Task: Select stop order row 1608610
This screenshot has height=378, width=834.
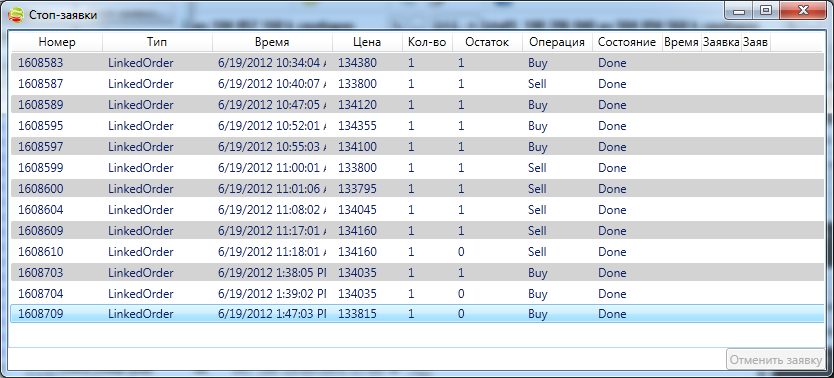Action: [x=418, y=251]
